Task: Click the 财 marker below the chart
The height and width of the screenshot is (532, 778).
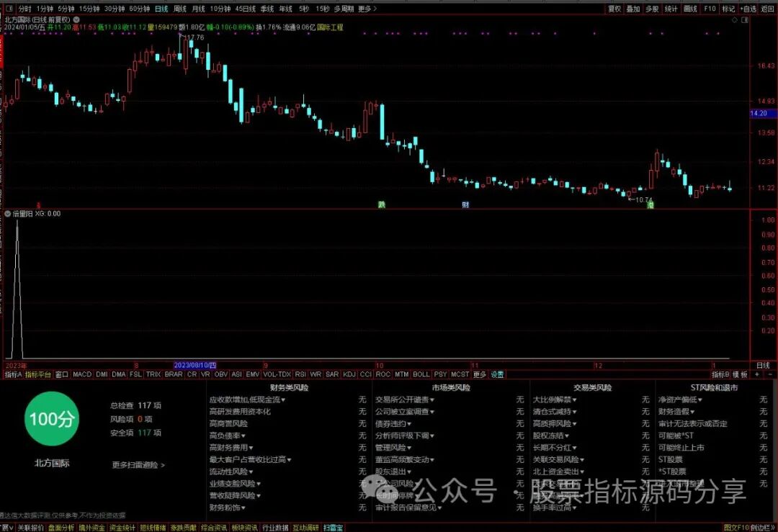Action: pyautogui.click(x=465, y=204)
